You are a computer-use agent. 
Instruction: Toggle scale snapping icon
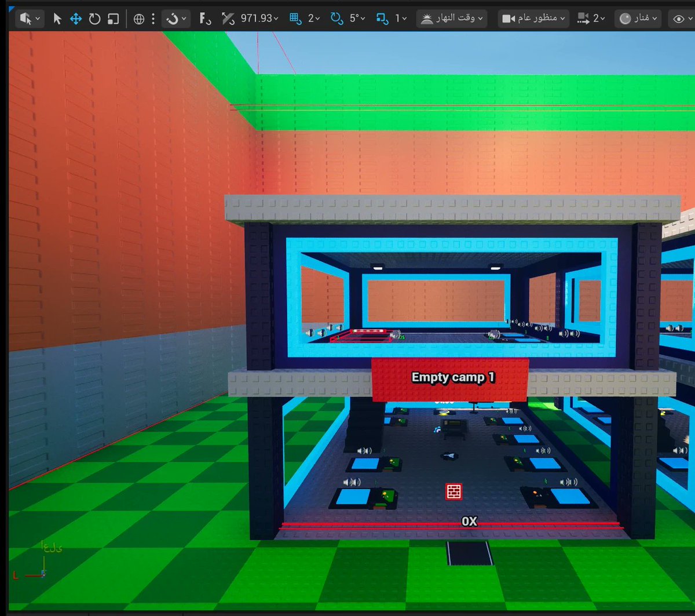coord(382,19)
